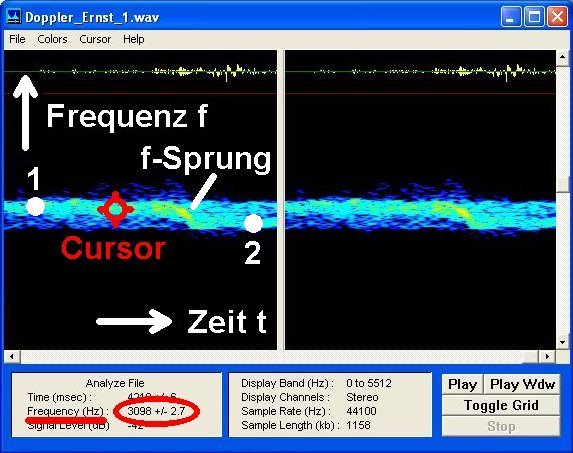Screen dimensions: 573x453
Task: Minimize the Doppler_Ernst_1.wav window
Action: [x=511, y=17]
